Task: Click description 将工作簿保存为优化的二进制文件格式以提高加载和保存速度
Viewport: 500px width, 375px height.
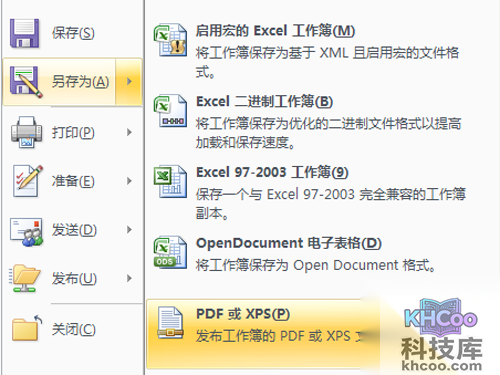Action: pyautogui.click(x=329, y=133)
